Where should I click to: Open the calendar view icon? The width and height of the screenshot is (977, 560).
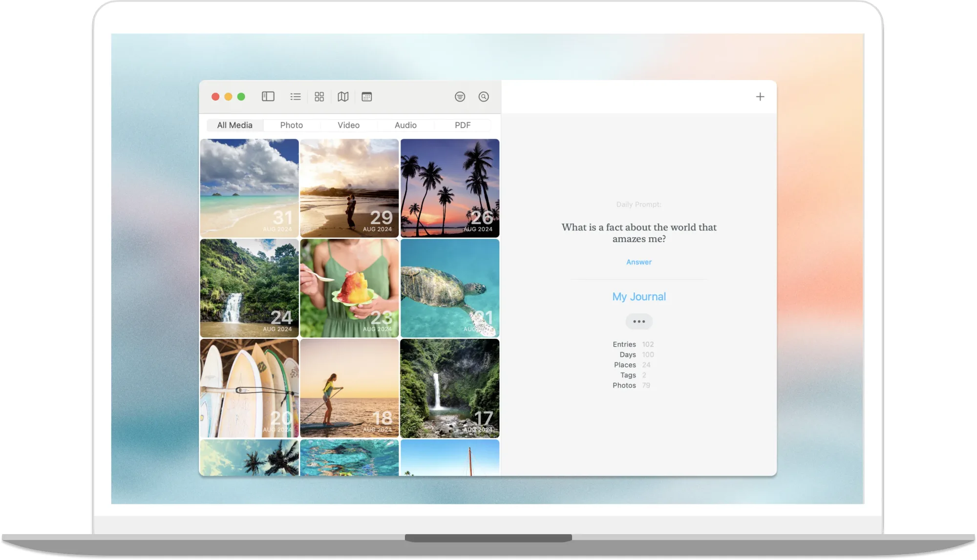367,97
